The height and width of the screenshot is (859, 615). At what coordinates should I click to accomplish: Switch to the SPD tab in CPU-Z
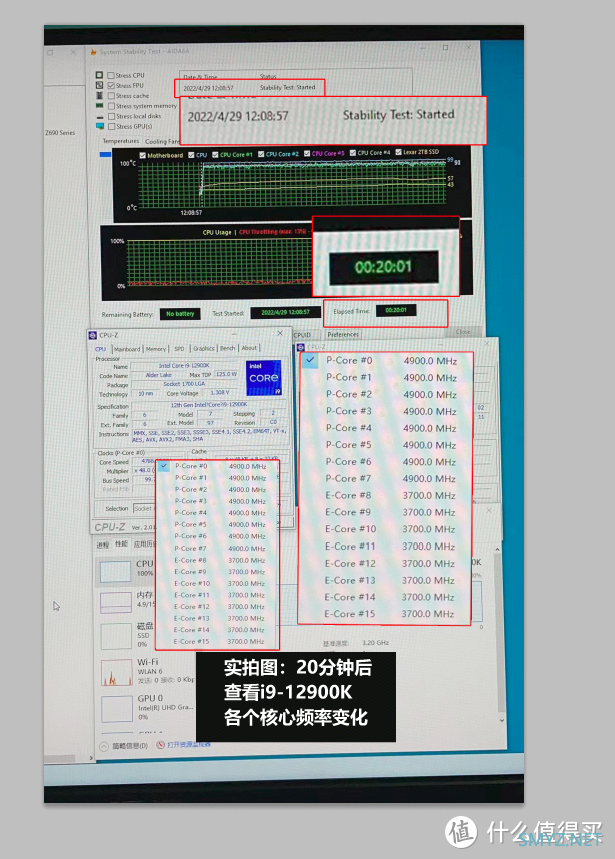tap(179, 348)
